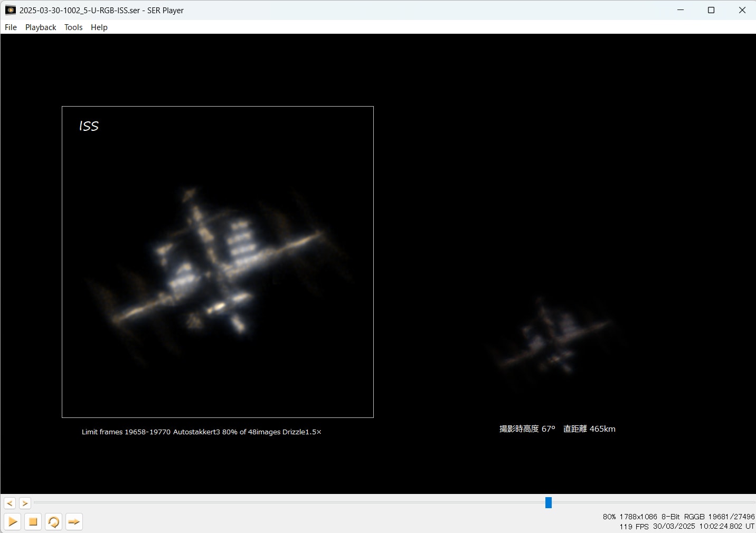
Task: Click the 80% zoom value in status bar
Action: 609,517
